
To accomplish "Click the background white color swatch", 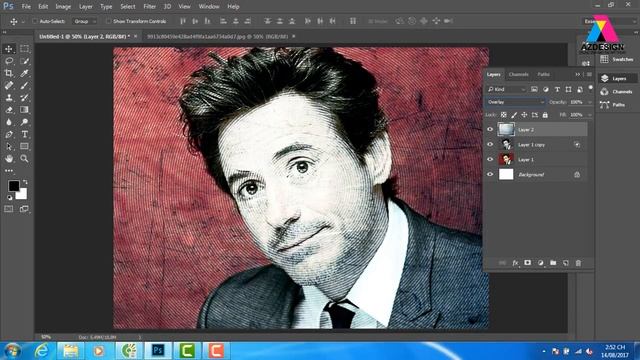I will click(23, 196).
